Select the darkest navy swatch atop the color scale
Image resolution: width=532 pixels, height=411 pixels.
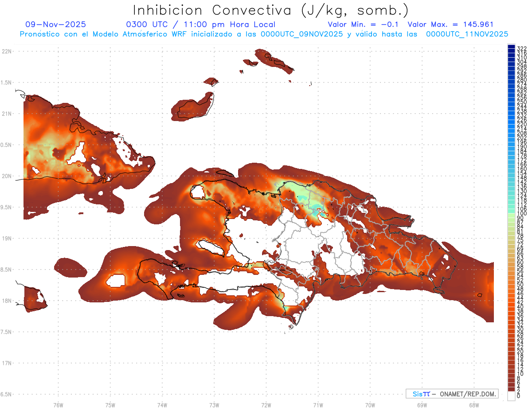point(511,47)
